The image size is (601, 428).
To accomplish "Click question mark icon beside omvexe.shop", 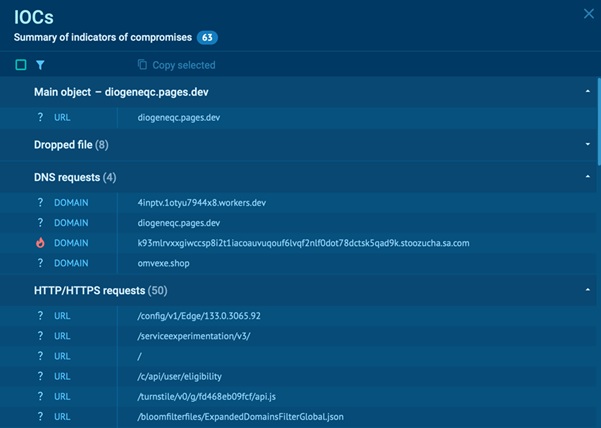I will 40,263.
